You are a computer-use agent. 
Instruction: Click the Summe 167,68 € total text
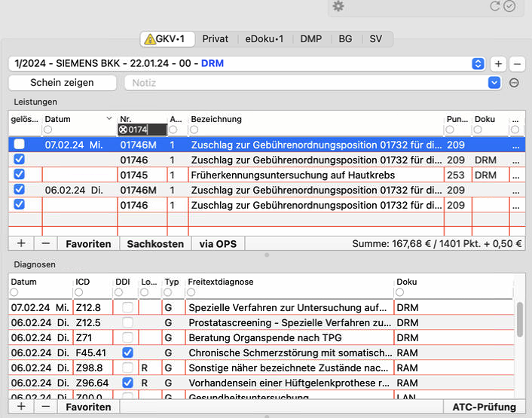pos(437,244)
